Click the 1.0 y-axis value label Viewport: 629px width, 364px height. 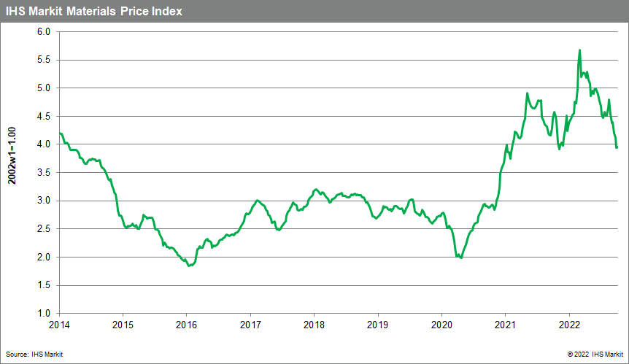pyautogui.click(x=43, y=313)
